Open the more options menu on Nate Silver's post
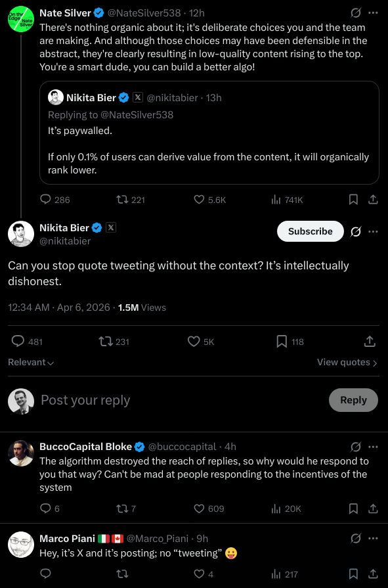This screenshot has height=588, width=388. tap(374, 12)
